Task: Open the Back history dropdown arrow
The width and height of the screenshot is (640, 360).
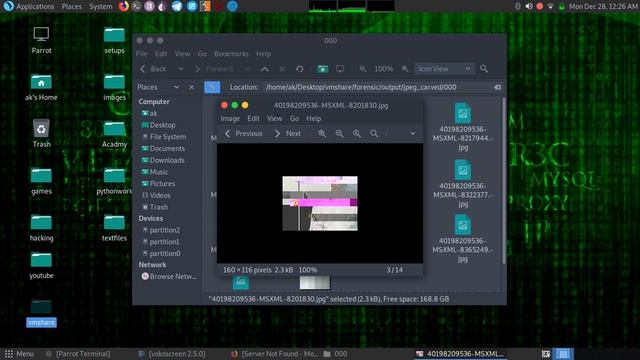Action: point(180,69)
